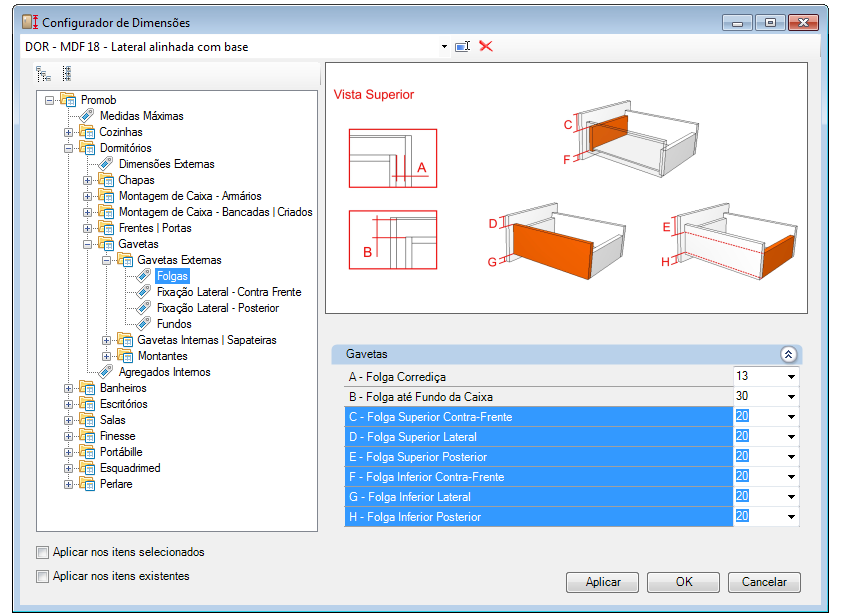Click the Montantes folder icon
The image size is (862, 616).
point(125,356)
